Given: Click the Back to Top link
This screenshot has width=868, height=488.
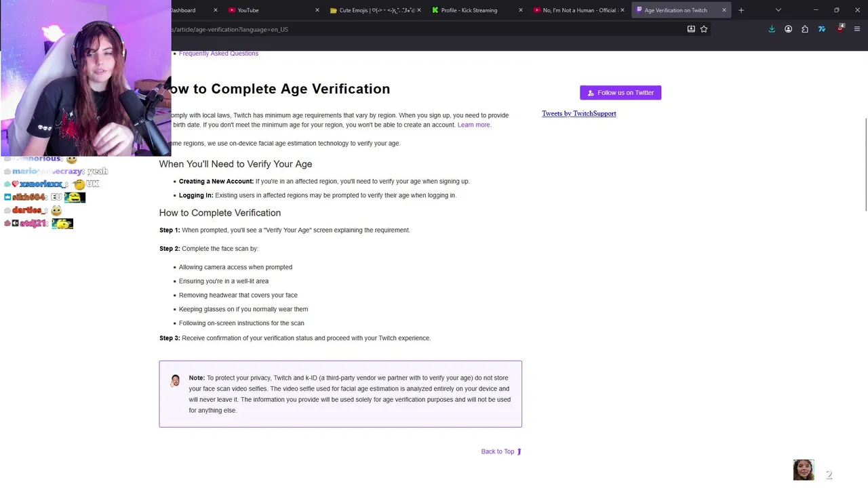Looking at the screenshot, I should click(501, 451).
